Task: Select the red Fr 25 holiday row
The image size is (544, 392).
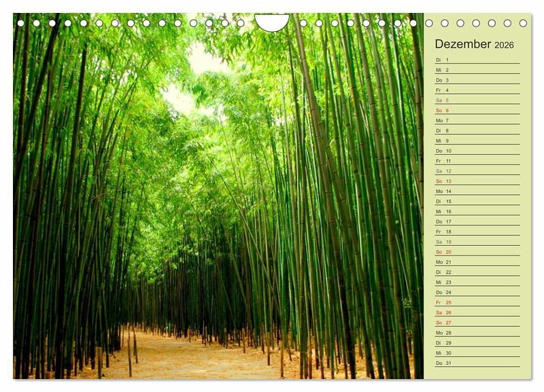Action: pos(443,302)
